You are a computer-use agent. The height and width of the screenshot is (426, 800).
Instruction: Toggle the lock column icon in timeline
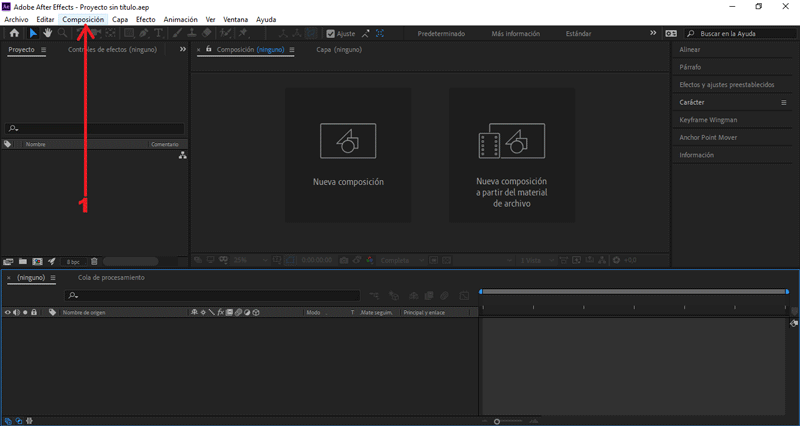pyautogui.click(x=34, y=312)
